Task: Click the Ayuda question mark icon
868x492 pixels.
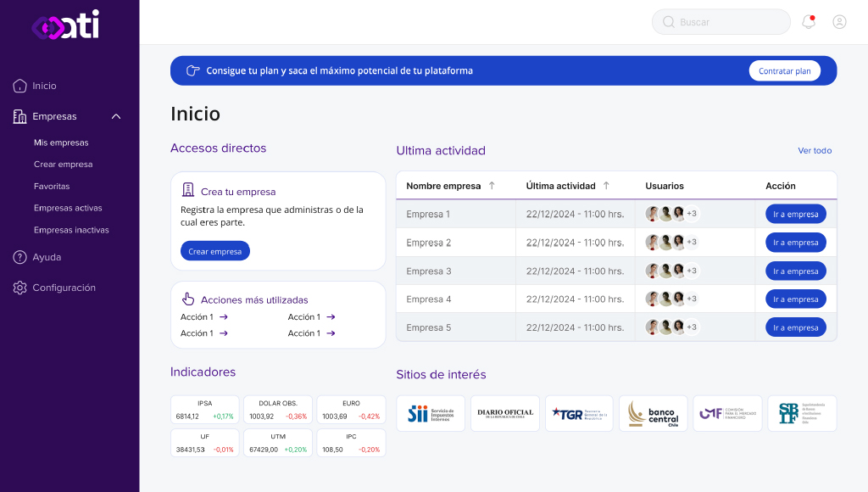Action: click(19, 257)
